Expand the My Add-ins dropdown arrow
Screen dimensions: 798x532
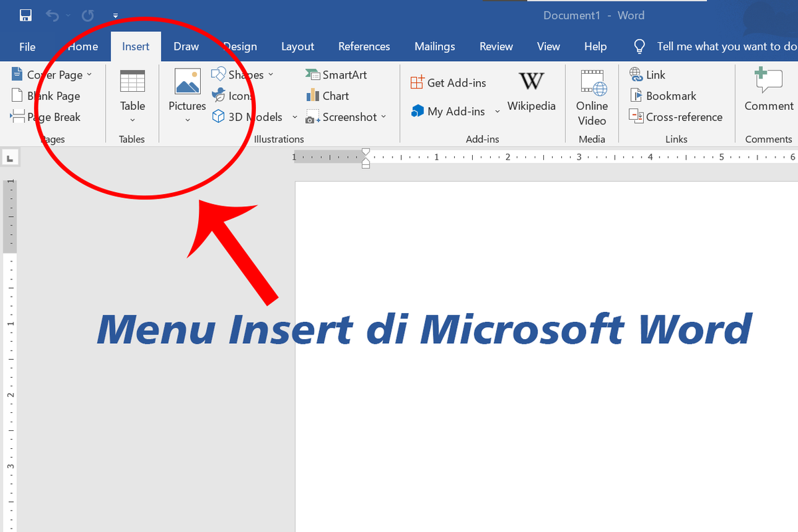(497, 112)
